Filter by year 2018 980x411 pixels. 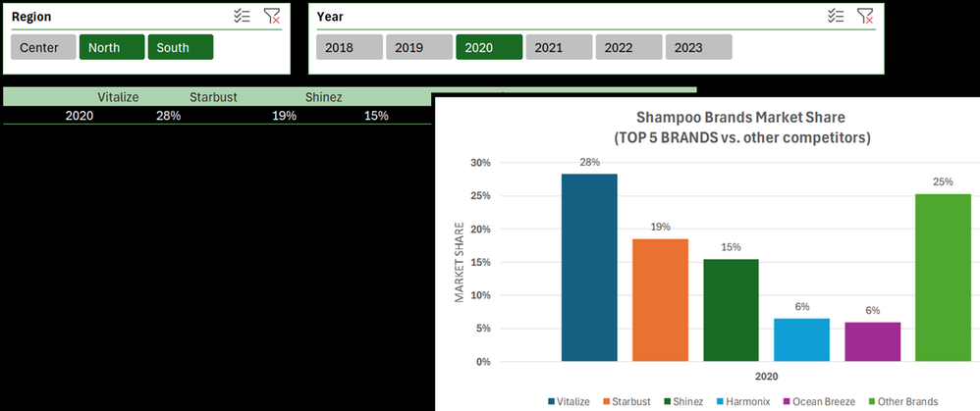pos(350,47)
